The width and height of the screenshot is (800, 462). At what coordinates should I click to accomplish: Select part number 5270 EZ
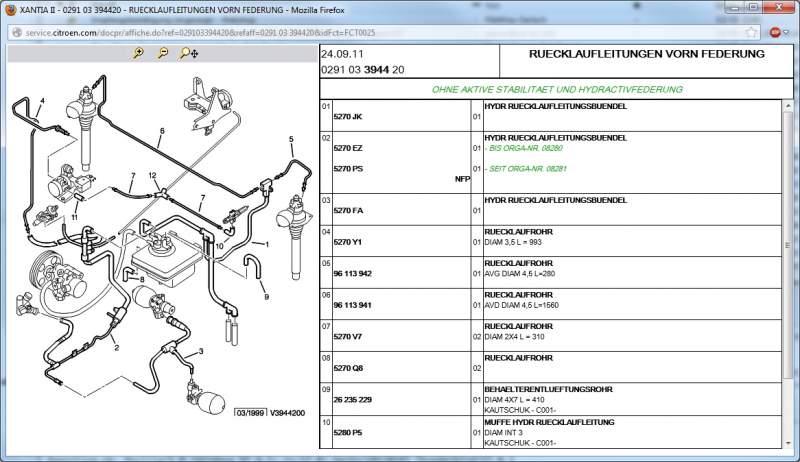(347, 148)
